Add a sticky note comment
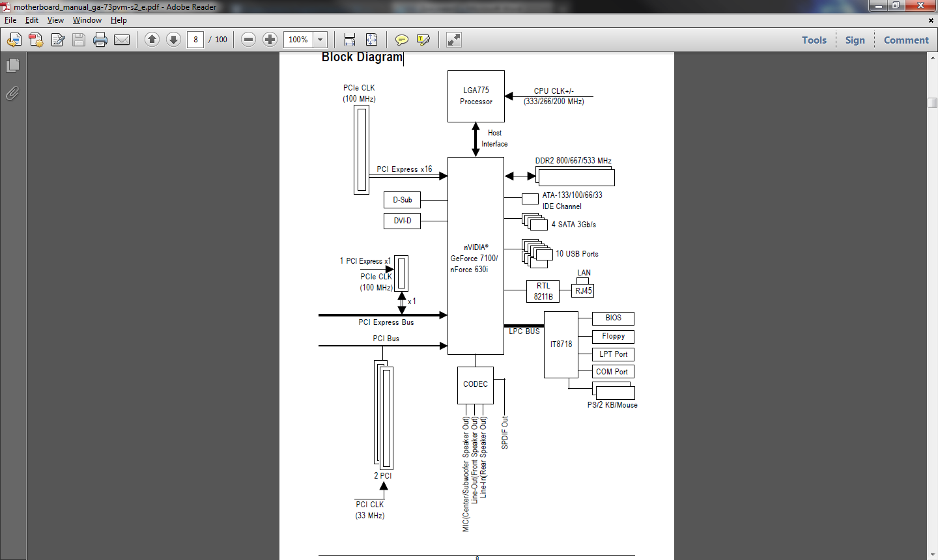This screenshot has width=938, height=560. pyautogui.click(x=402, y=40)
